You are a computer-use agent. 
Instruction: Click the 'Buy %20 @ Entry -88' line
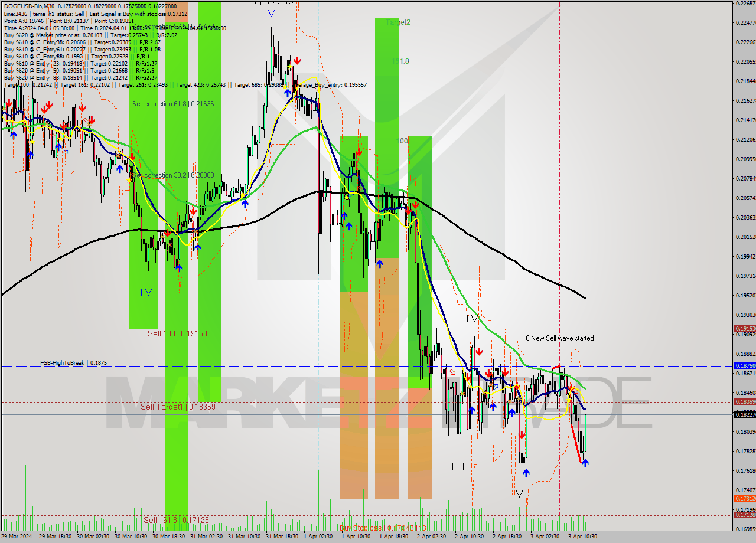coord(80,77)
